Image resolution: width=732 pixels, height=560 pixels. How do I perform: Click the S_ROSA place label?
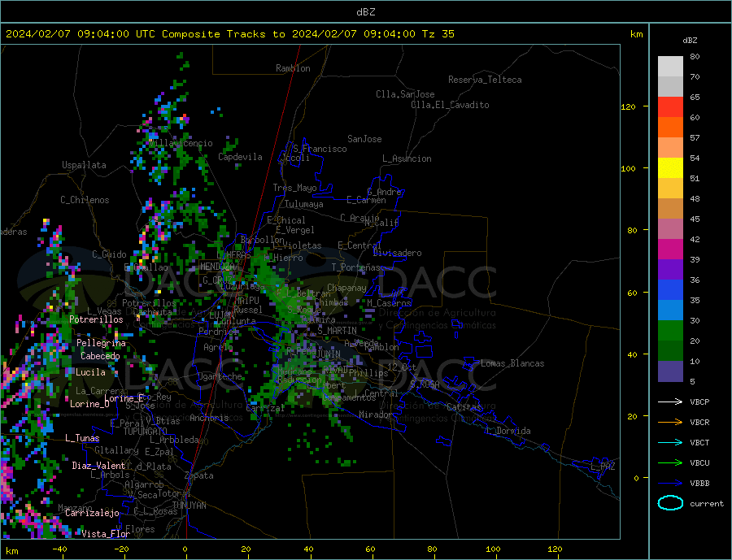(425, 384)
